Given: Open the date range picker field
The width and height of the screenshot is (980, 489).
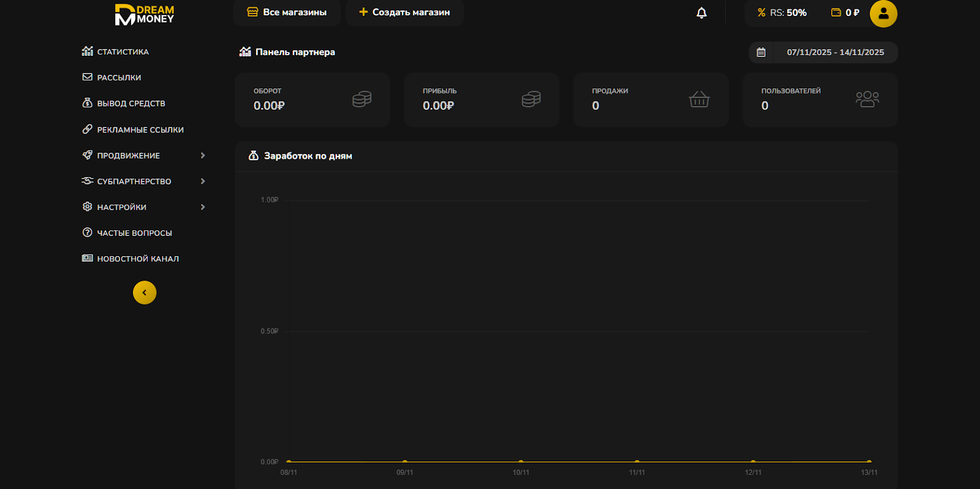Looking at the screenshot, I should pyautogui.click(x=835, y=53).
